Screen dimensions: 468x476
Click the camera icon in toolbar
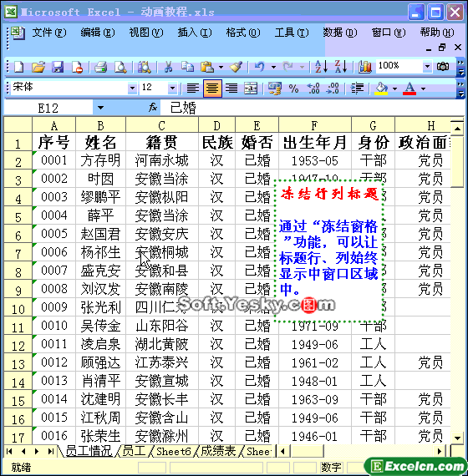point(442,67)
